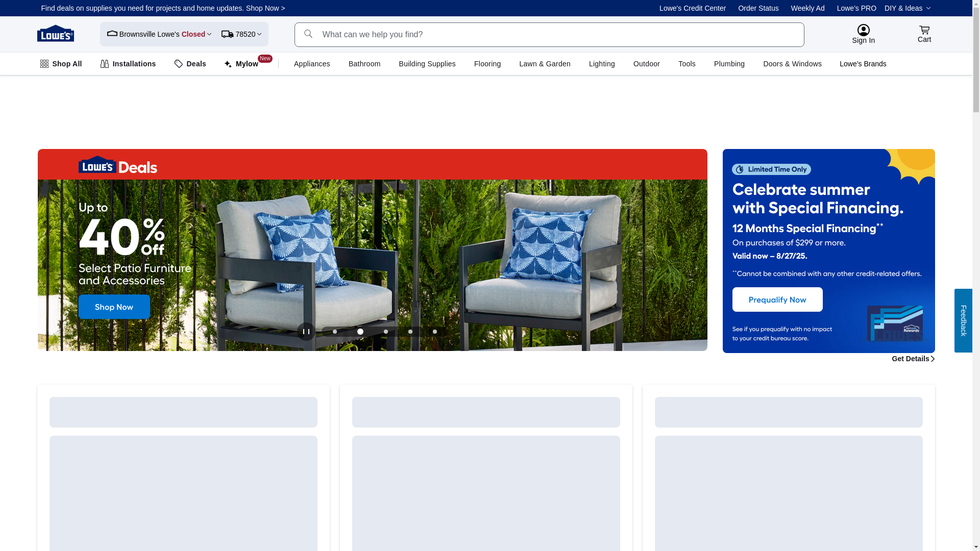Click the Special Financing promo image

(829, 251)
